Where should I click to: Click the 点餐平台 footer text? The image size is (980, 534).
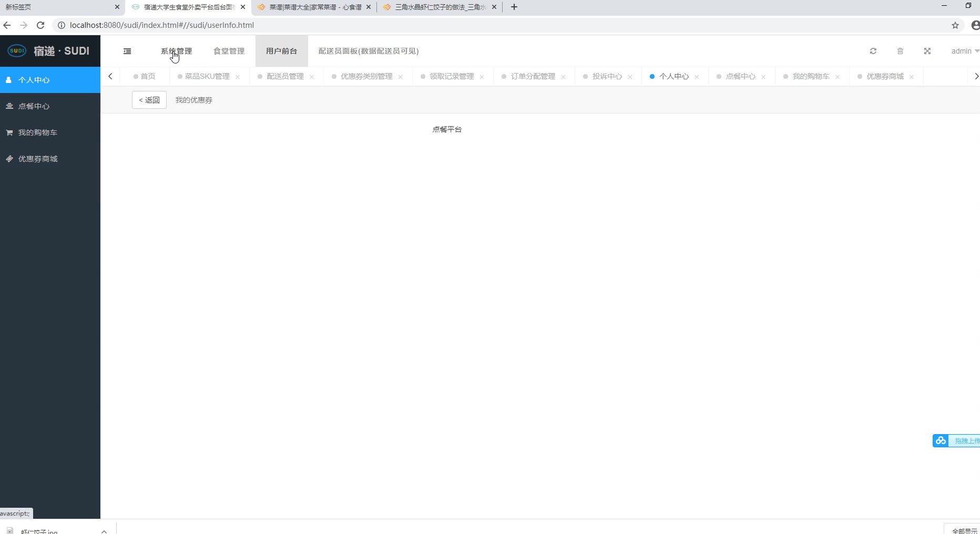tap(447, 129)
